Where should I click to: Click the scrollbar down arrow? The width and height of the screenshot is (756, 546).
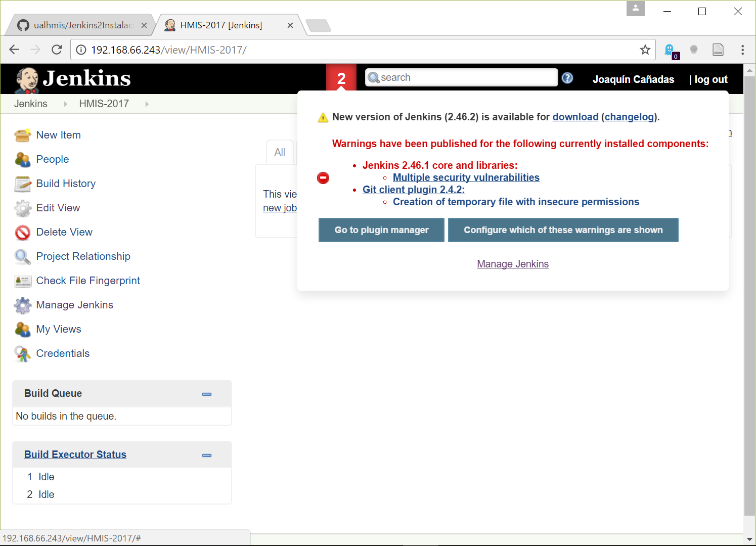pos(749,539)
